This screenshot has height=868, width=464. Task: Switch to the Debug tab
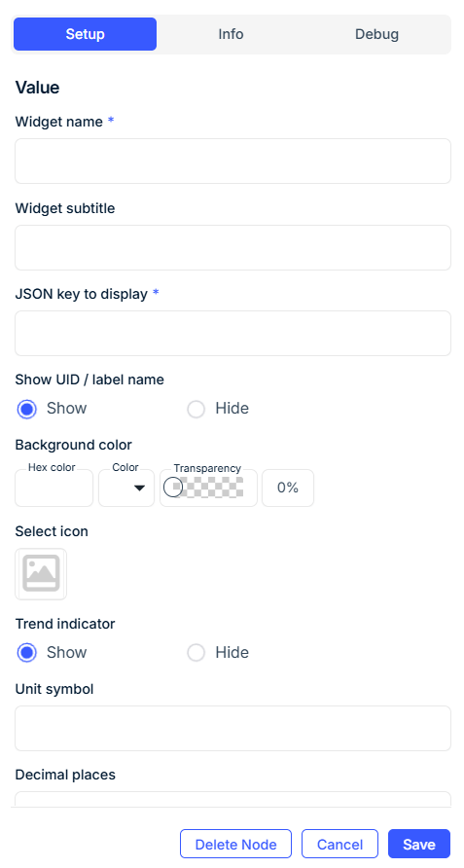pos(376,34)
